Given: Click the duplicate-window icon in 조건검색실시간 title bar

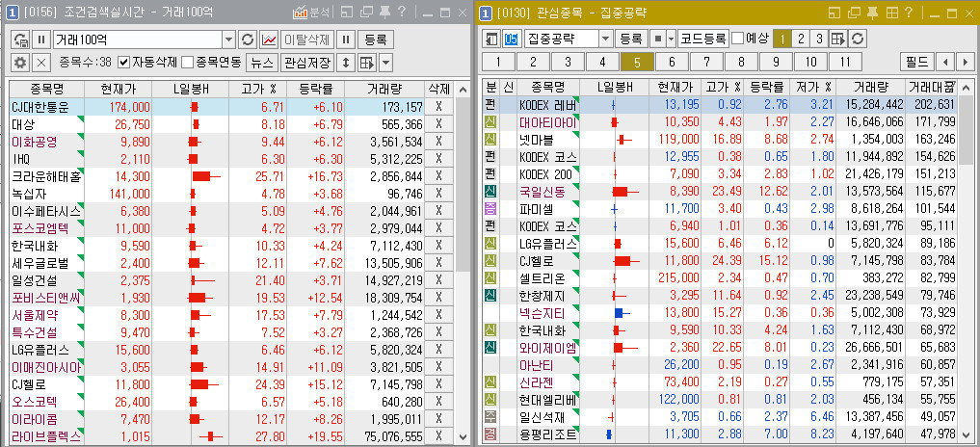Looking at the screenshot, I should (x=367, y=12).
